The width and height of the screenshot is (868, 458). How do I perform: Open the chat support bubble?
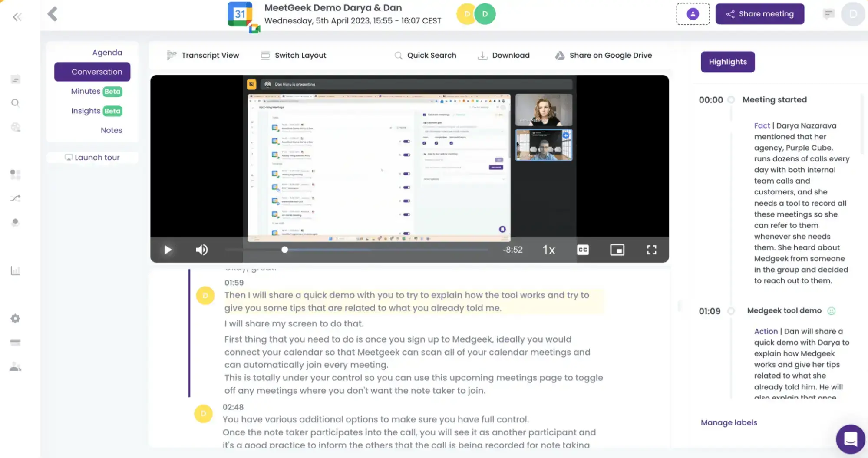(x=850, y=439)
